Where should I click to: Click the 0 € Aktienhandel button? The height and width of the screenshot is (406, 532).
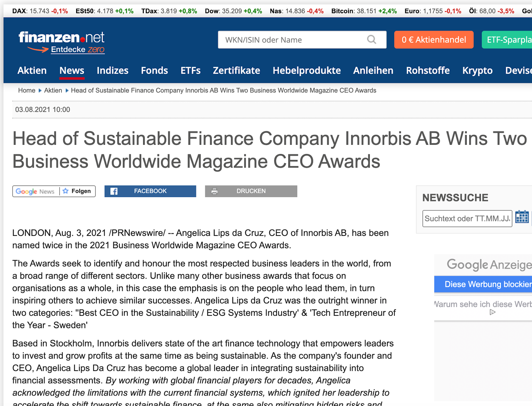tap(434, 40)
